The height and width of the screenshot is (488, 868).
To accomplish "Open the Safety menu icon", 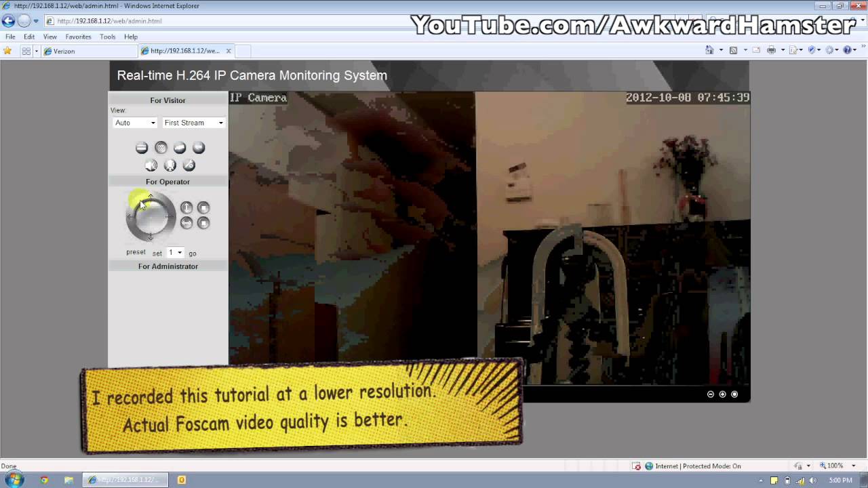I will pos(814,49).
